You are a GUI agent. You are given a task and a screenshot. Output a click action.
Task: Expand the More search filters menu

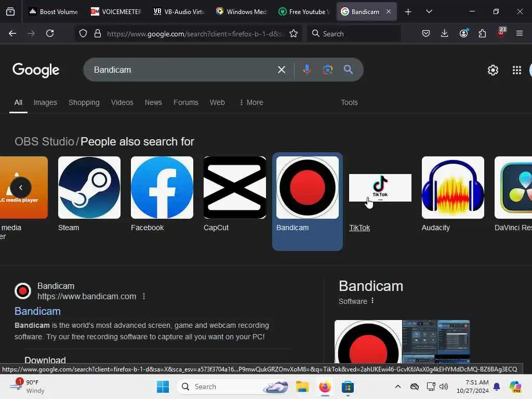251,102
